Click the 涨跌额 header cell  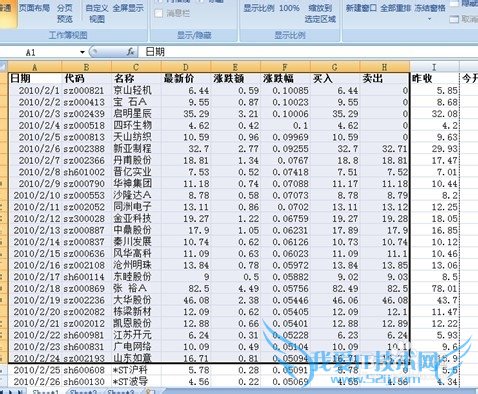click(235, 78)
